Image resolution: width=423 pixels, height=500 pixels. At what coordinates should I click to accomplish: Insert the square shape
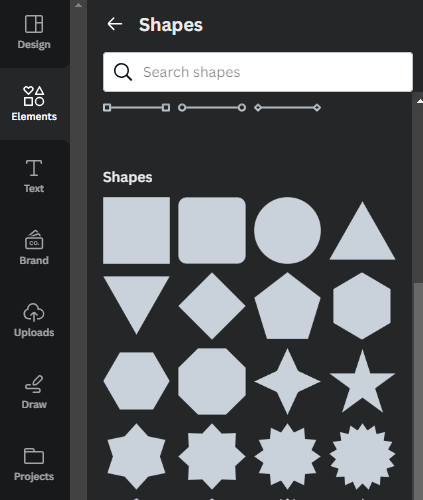coord(136,230)
